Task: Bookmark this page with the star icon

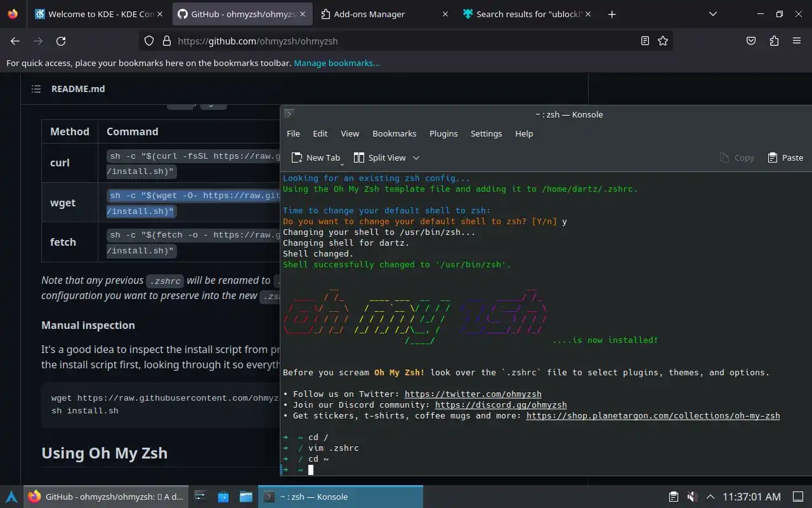Action: pyautogui.click(x=663, y=41)
